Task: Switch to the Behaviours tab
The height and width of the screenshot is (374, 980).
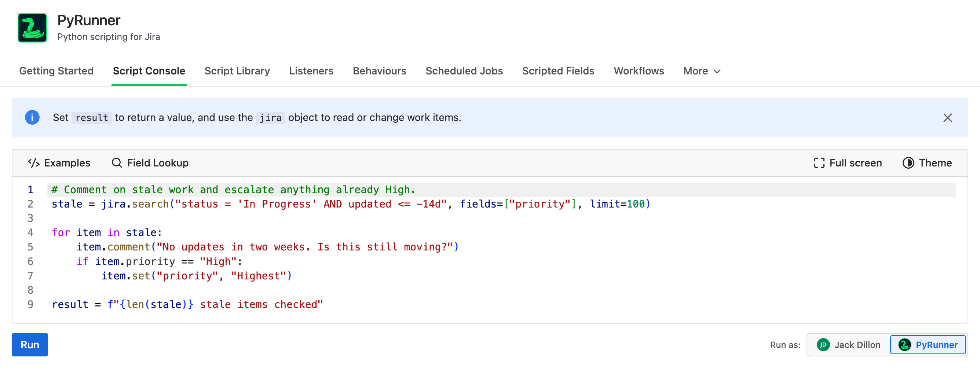Action: pos(379,71)
